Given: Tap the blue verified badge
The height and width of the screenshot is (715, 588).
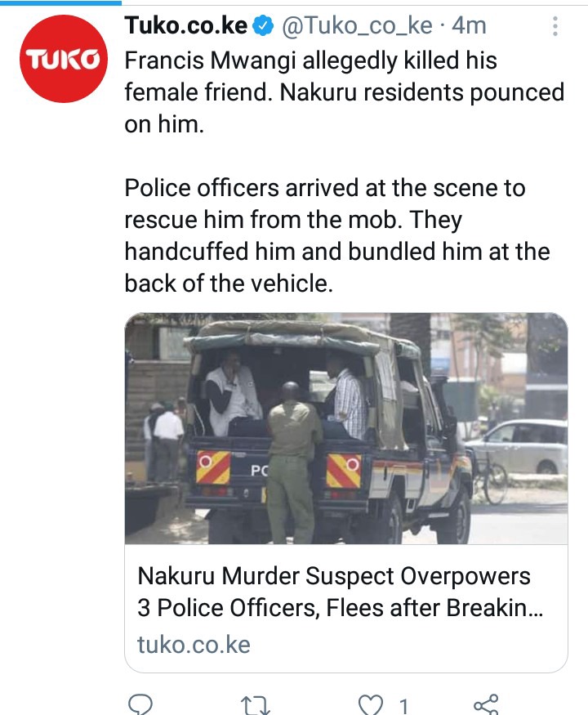Looking at the screenshot, I should point(263,25).
